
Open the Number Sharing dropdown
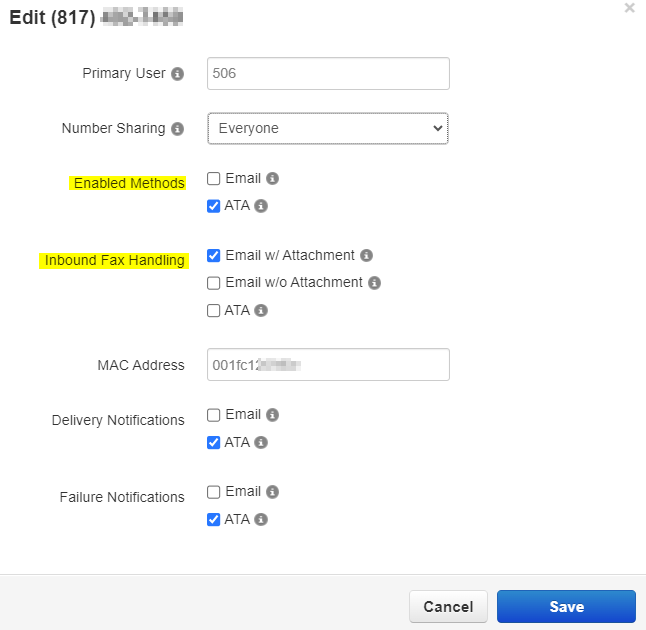point(328,128)
